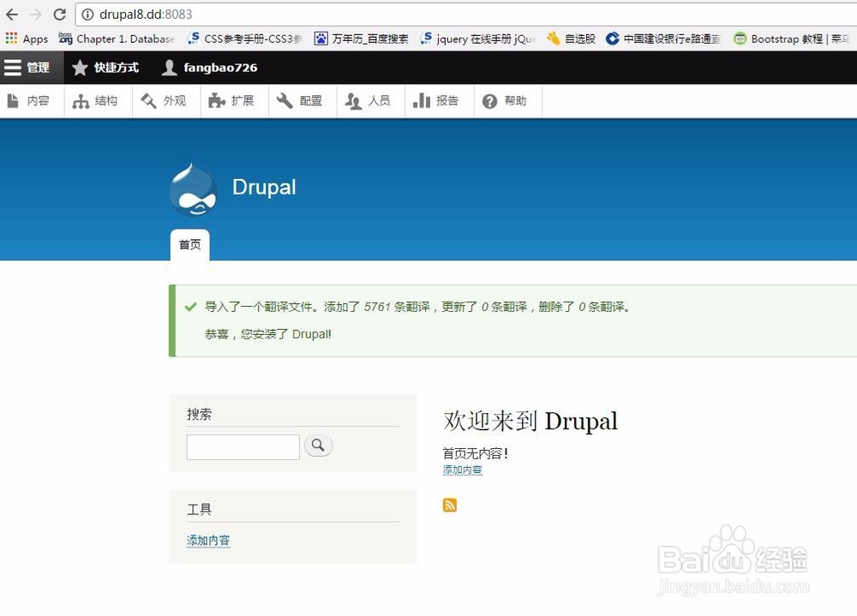Go back with the browser back arrow
Viewport: 857px width, 616px height.
(x=12, y=15)
